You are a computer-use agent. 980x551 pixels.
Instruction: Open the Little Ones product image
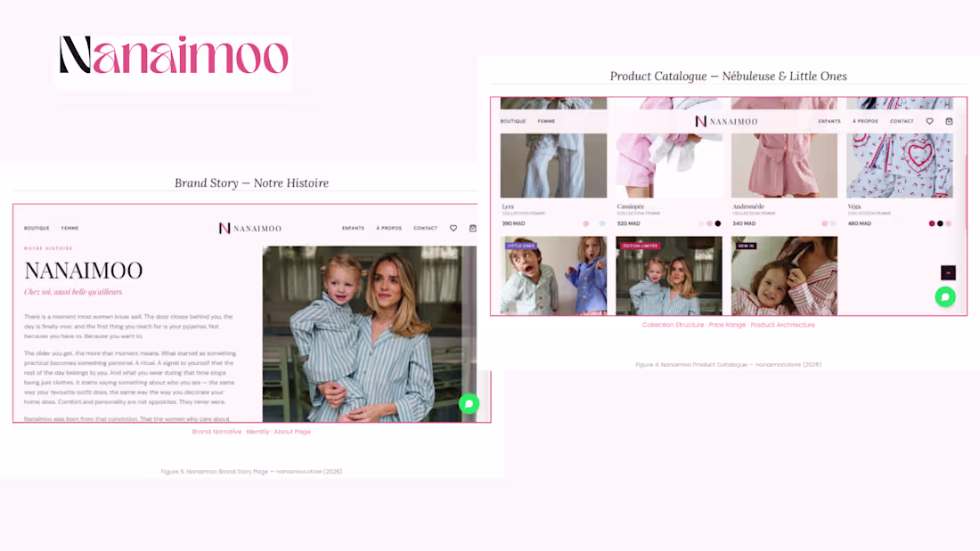(553, 276)
